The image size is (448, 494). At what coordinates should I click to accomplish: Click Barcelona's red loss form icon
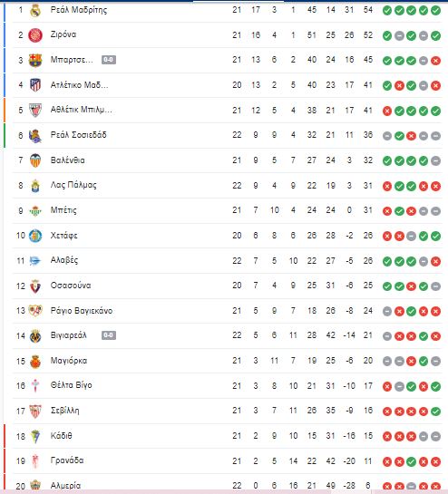[x=435, y=61]
